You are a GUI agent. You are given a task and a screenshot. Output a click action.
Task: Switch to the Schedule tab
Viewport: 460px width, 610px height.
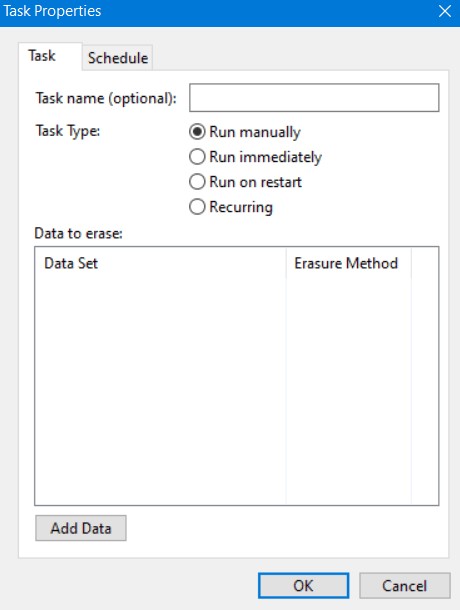[x=118, y=58]
